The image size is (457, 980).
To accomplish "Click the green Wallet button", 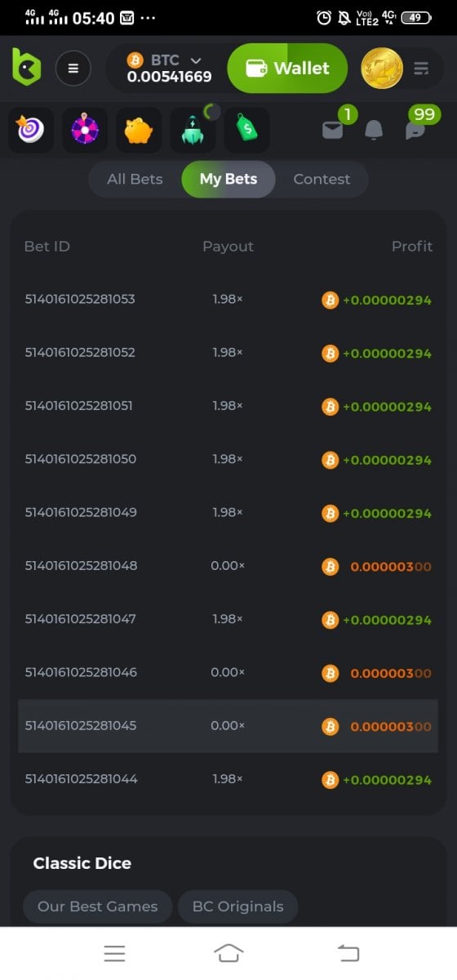I will coord(287,68).
